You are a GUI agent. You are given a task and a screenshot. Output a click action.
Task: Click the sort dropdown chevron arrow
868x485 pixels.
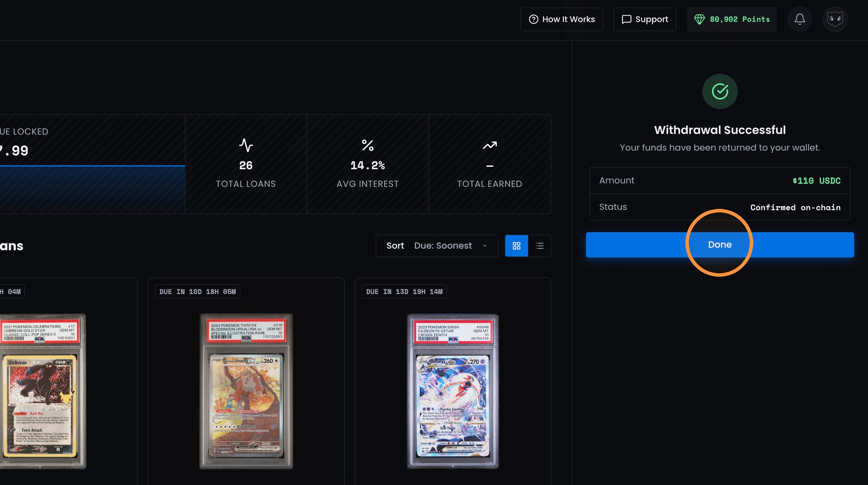point(484,246)
